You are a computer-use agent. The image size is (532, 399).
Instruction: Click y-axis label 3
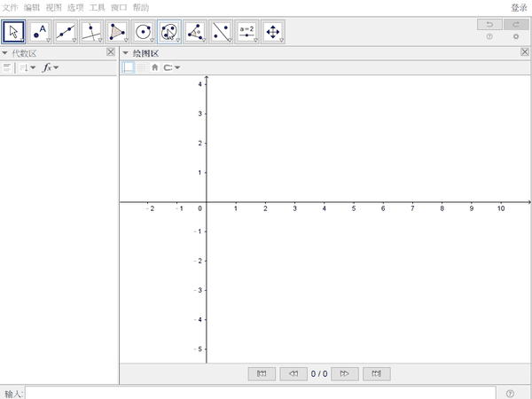[199, 113]
